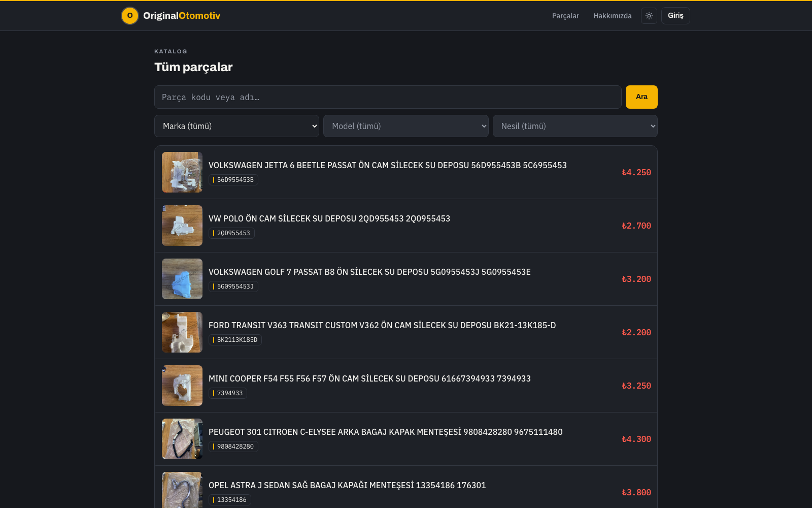Expand the Nesil (tümü) dropdown

[575, 126]
